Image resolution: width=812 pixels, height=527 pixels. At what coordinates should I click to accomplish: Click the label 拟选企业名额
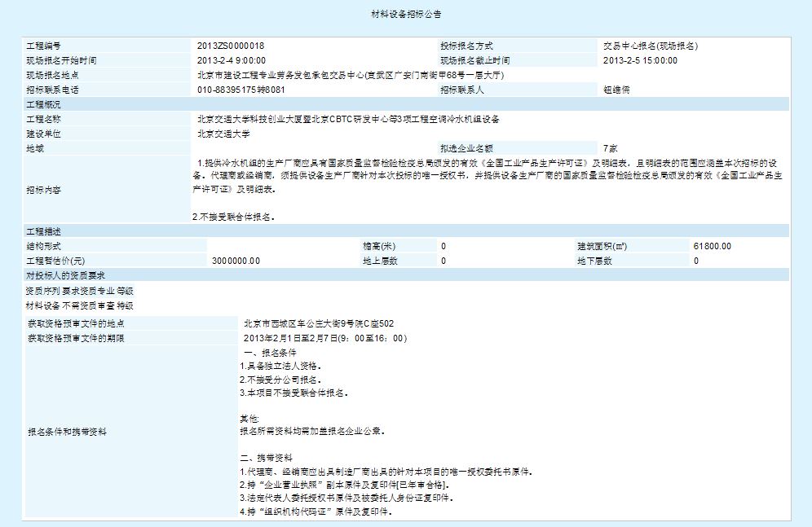coord(466,148)
